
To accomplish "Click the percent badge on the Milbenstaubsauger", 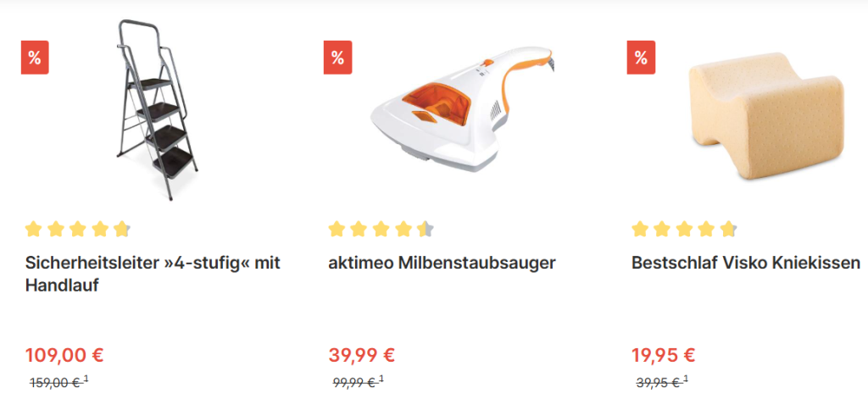I will 337,57.
